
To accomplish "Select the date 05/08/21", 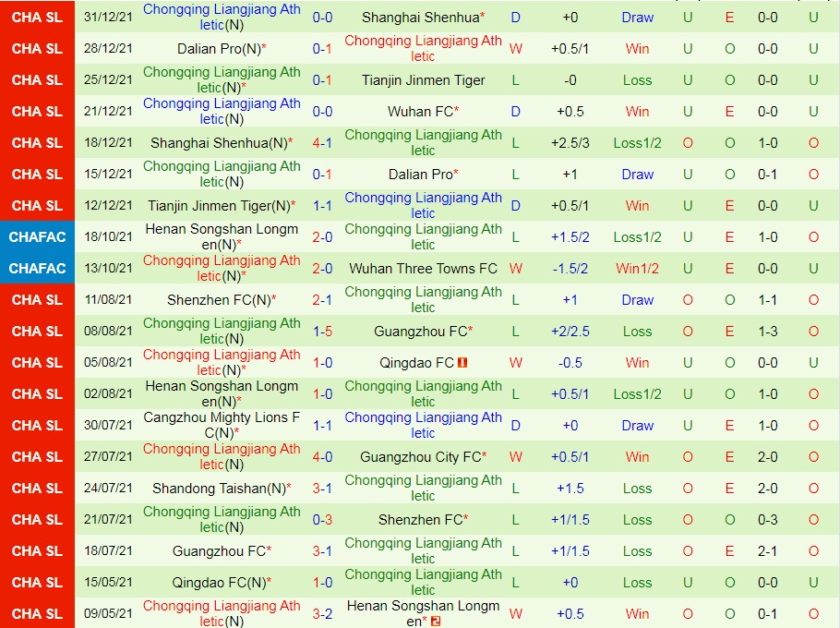I will (108, 363).
